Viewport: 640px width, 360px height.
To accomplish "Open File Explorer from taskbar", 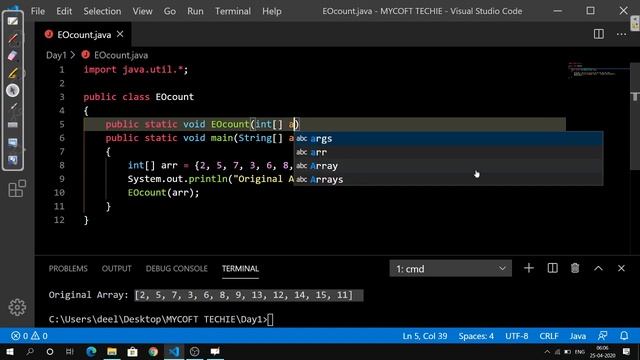I will 112,351.
